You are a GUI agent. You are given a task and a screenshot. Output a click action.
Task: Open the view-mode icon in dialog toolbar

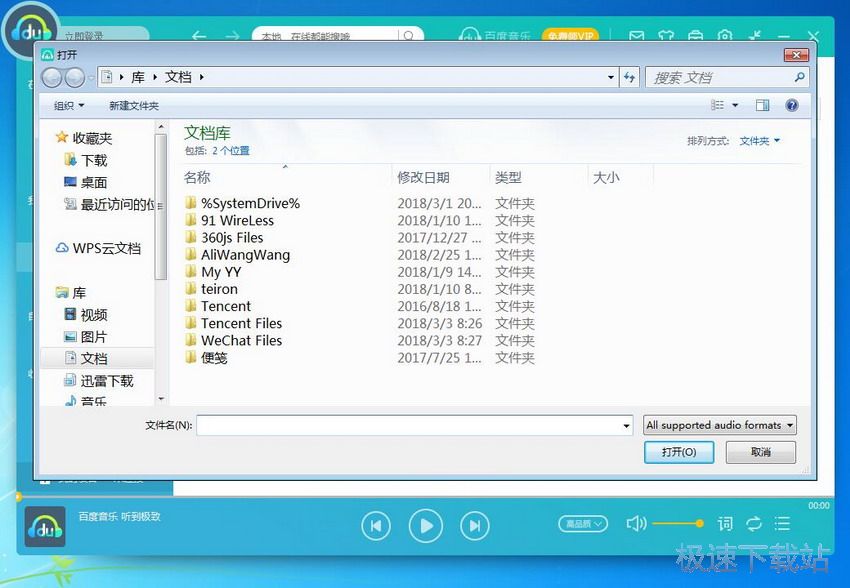coord(717,105)
